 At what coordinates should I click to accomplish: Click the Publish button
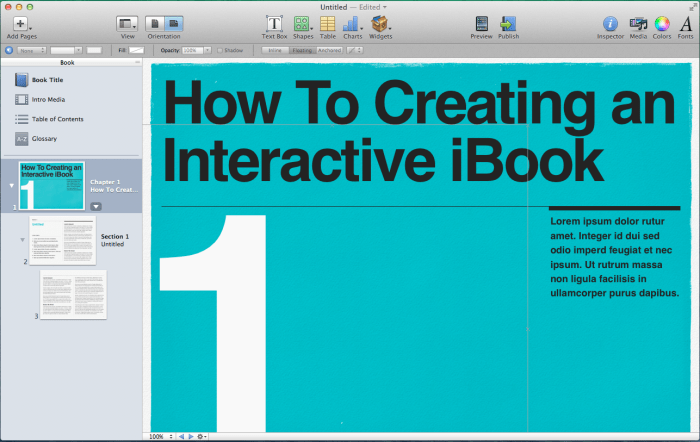pos(508,23)
